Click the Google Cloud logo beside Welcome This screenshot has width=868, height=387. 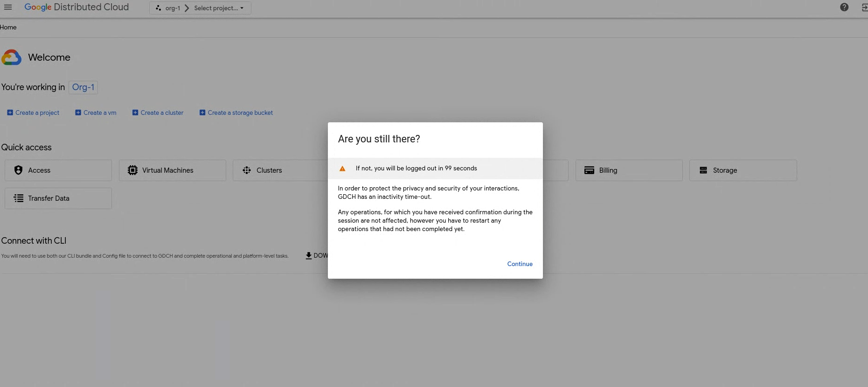point(12,57)
